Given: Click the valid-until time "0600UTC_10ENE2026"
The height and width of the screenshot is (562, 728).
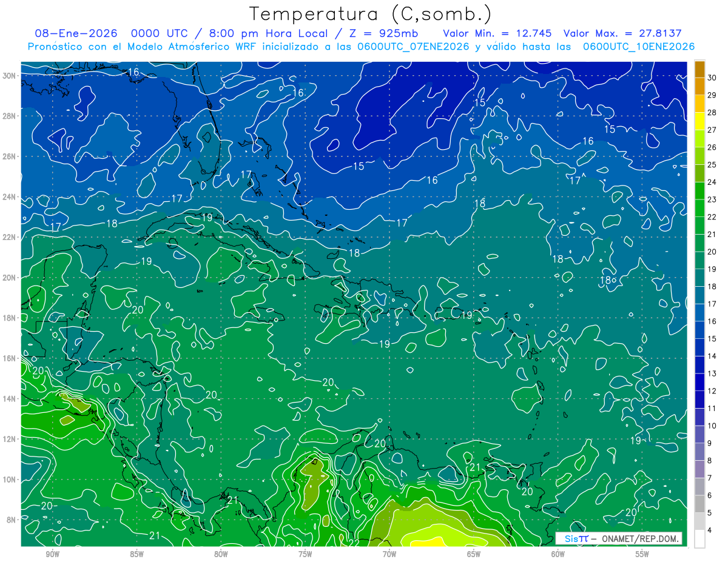Looking at the screenshot, I should pyautogui.click(x=638, y=47).
